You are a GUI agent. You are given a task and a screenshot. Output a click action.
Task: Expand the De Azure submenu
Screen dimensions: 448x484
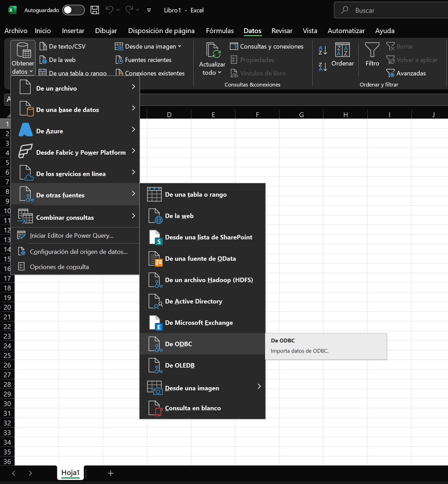[x=75, y=131]
